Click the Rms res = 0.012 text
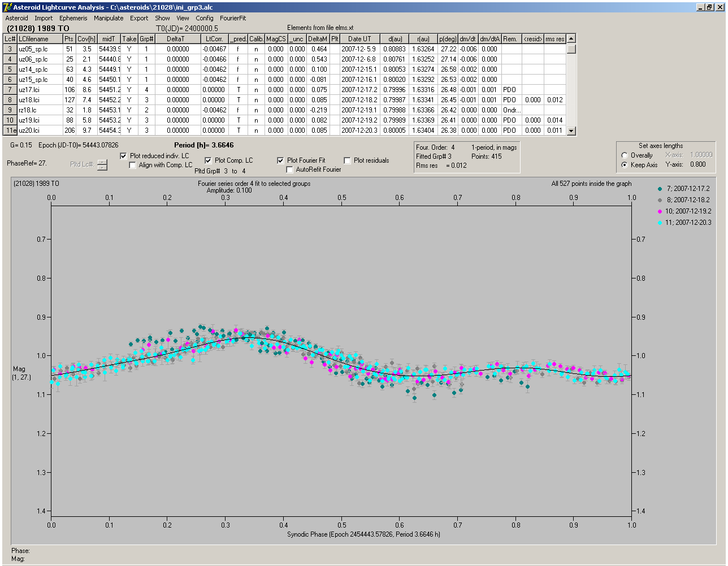This screenshot has width=728, height=566. click(442, 166)
